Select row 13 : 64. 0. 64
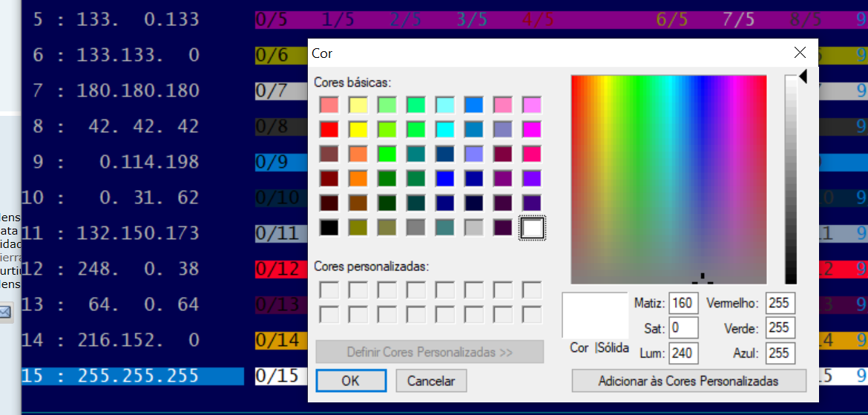Screen dimensions: 868x415 pos(111,304)
